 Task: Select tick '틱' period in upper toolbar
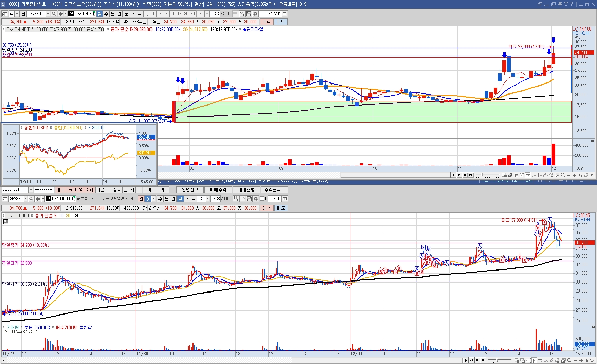click(x=139, y=14)
